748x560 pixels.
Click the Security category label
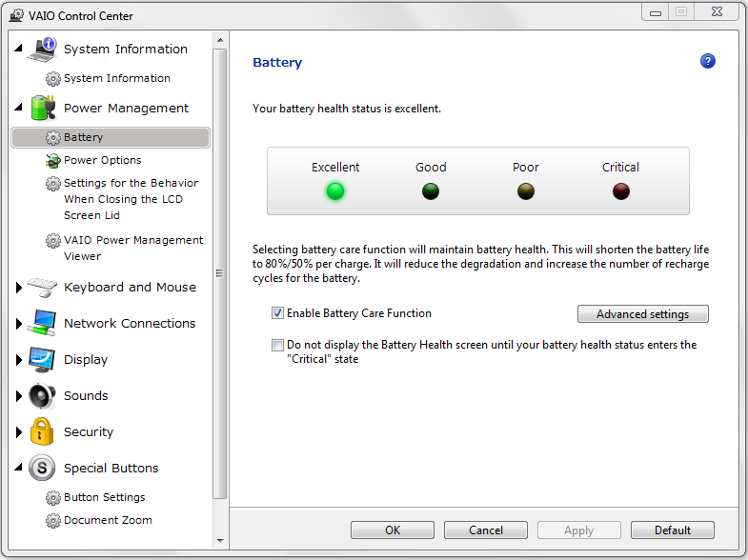(x=89, y=431)
